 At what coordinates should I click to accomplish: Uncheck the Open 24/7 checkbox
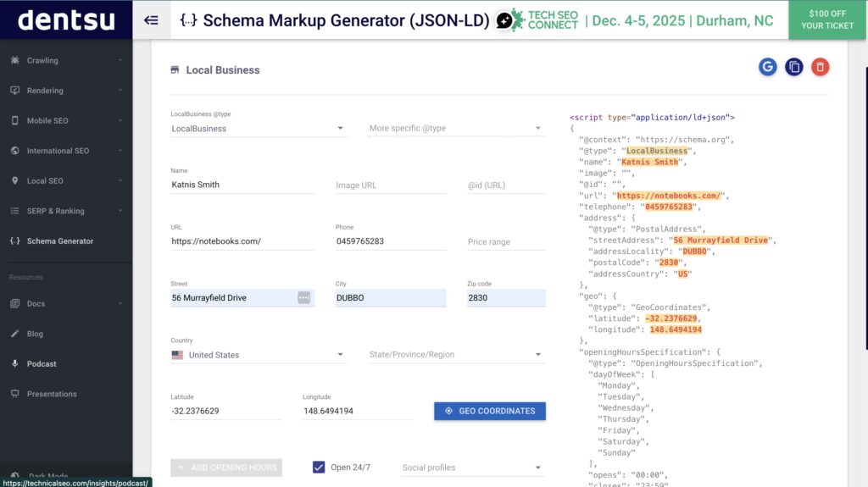[x=319, y=467]
